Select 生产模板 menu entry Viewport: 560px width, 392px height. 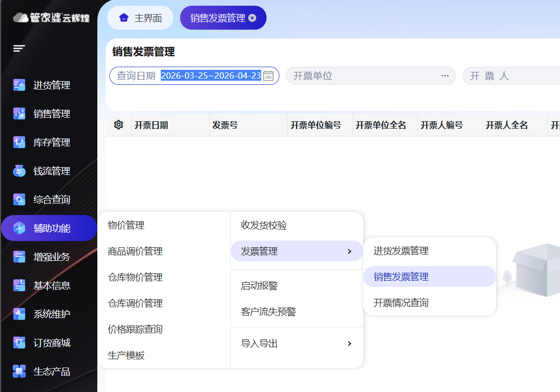tap(126, 356)
